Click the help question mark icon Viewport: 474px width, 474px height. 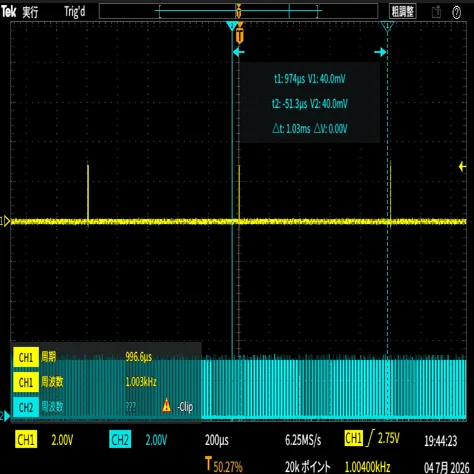456,12
